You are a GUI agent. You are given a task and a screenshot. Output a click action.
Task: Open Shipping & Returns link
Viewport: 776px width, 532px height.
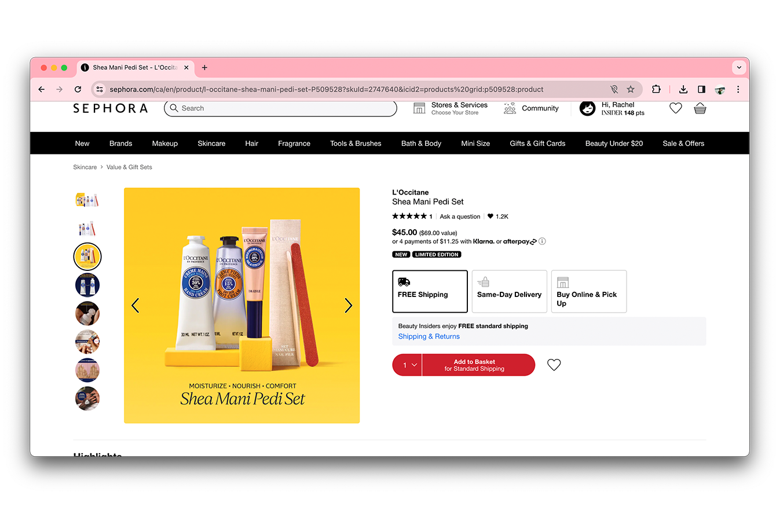429,336
